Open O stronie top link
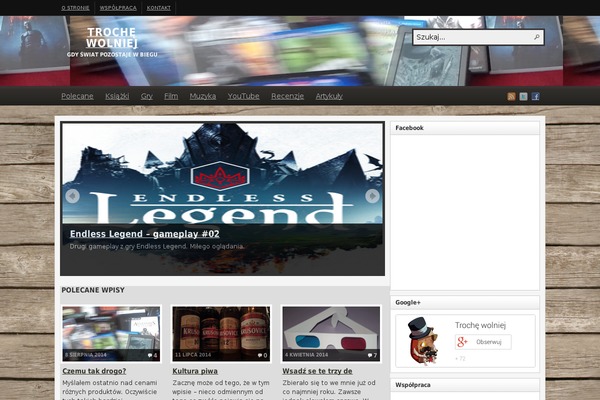Screen dimensions: 600x400 [x=75, y=8]
